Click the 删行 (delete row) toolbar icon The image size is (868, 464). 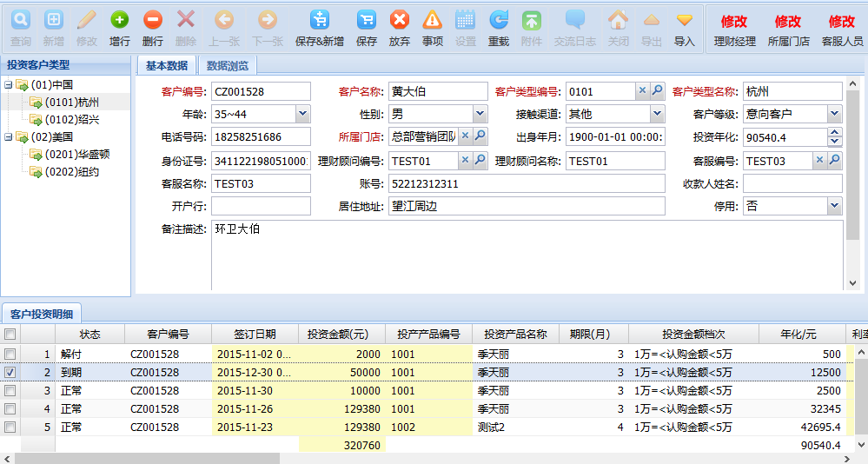(153, 21)
